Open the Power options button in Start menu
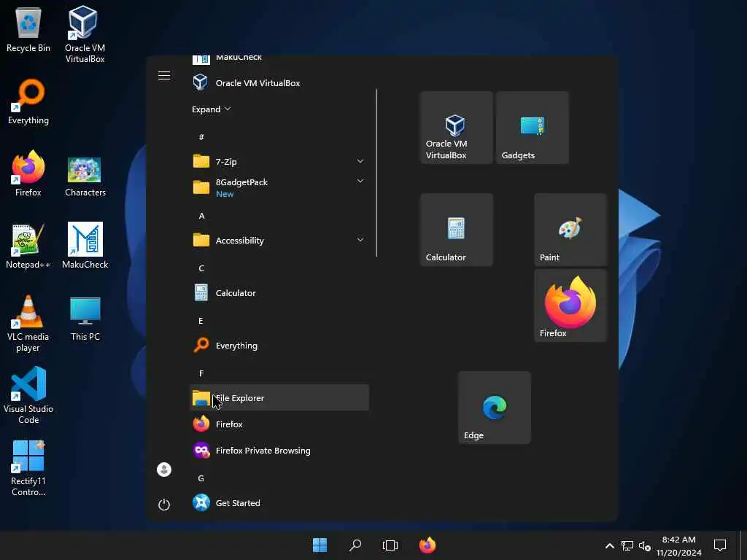 [x=164, y=505]
